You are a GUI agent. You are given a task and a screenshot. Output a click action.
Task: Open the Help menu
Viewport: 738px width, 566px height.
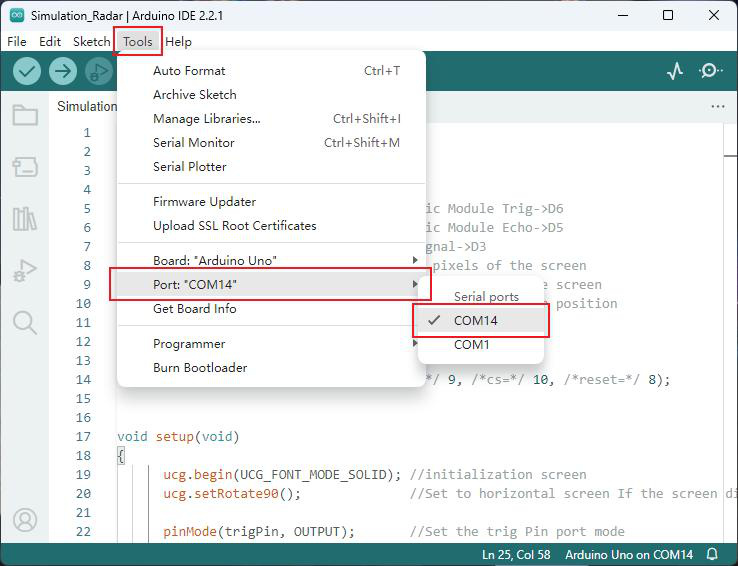178,41
